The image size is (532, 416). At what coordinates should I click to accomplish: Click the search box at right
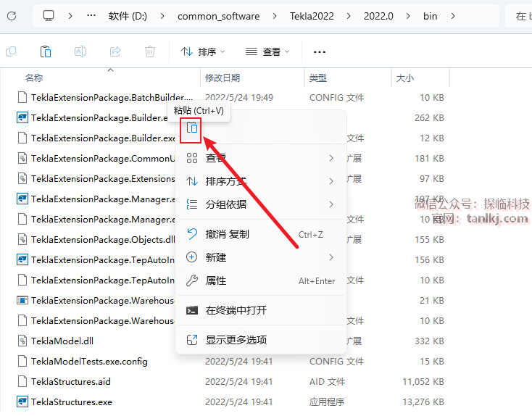pyautogui.click(x=519, y=16)
